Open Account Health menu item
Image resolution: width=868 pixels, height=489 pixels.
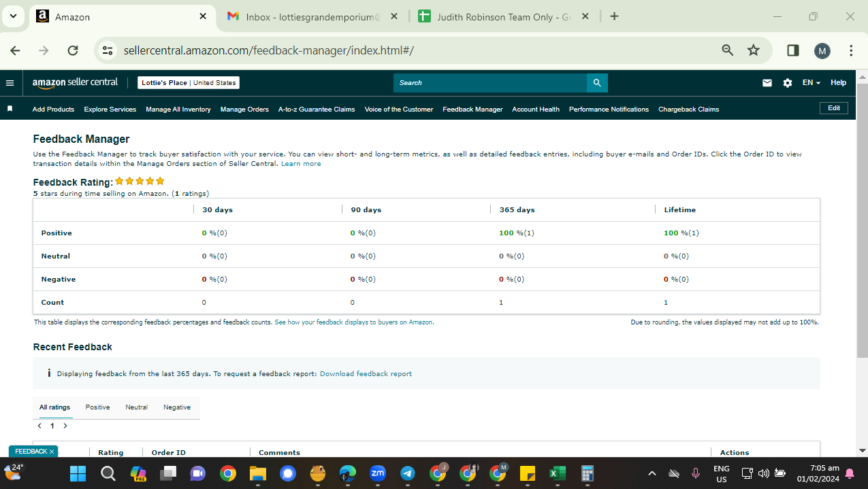(x=536, y=109)
